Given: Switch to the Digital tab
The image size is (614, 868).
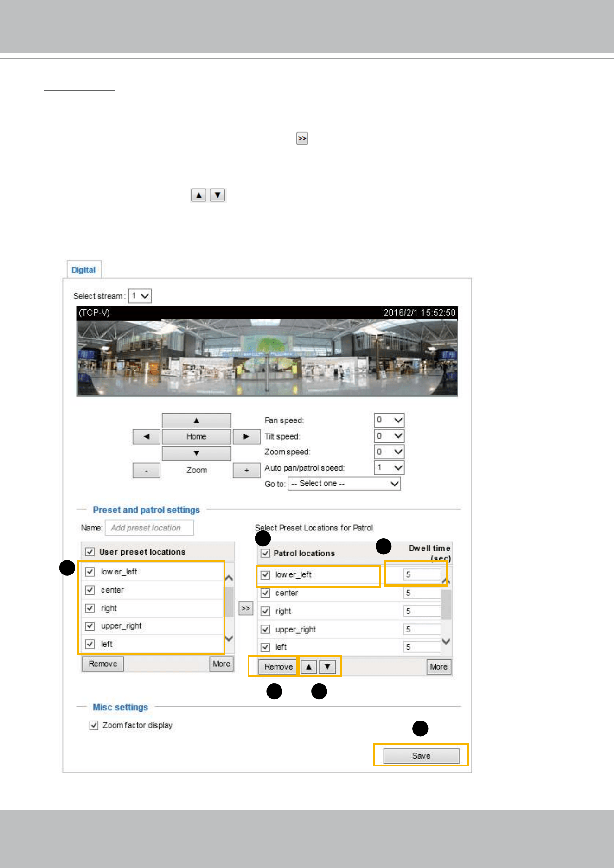Looking at the screenshot, I should [x=83, y=270].
